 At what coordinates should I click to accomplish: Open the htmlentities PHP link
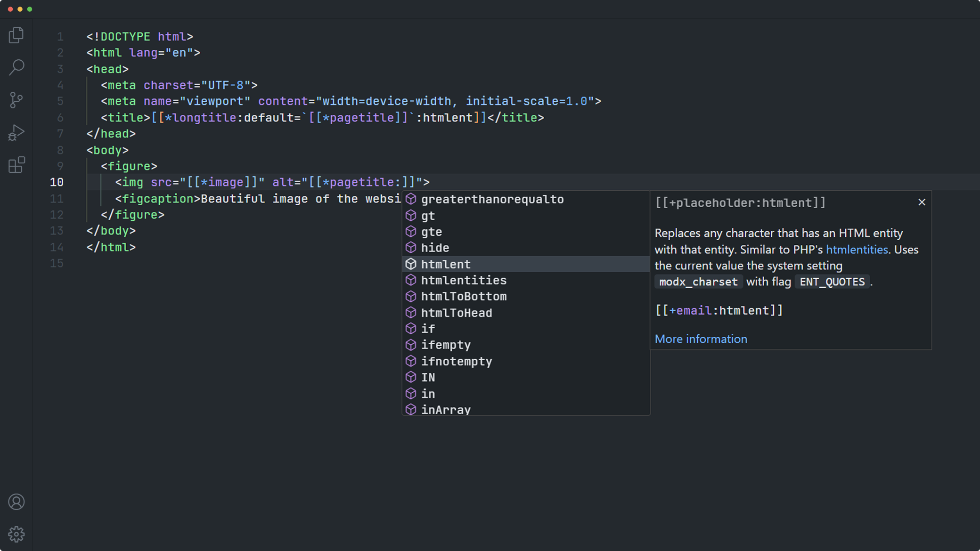(857, 250)
